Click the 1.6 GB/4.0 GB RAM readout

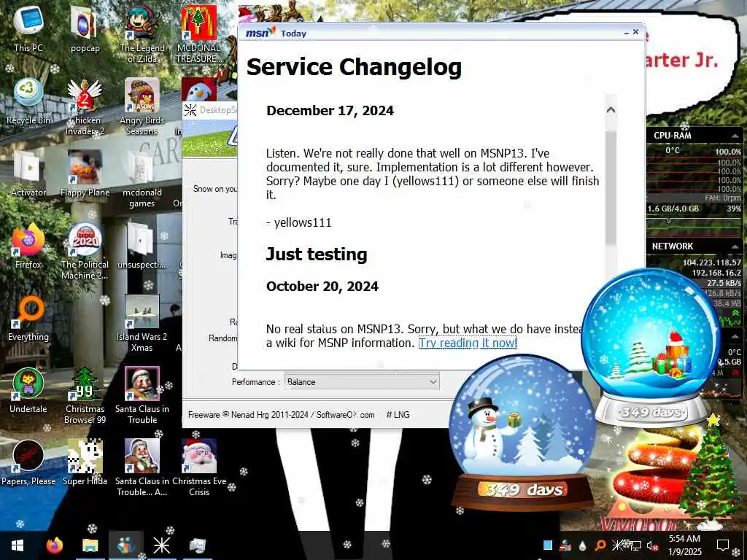[x=673, y=209]
